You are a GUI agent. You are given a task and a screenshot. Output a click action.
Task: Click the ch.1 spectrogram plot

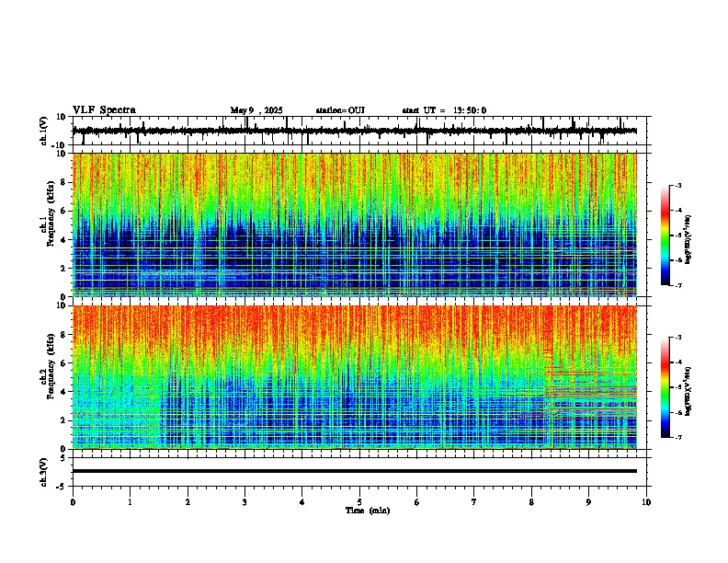[355, 224]
